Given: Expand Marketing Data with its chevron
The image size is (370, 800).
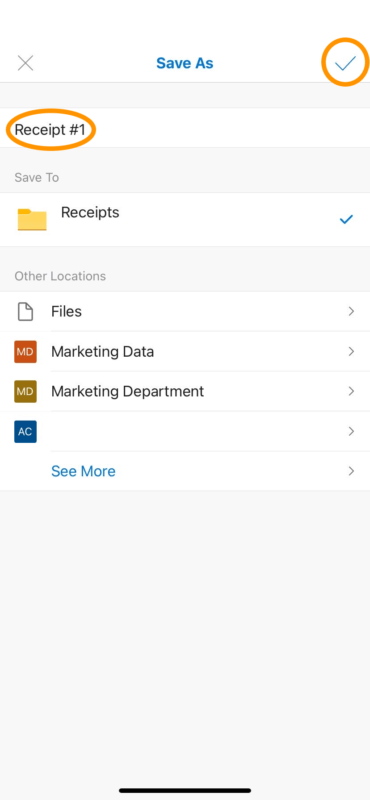Looking at the screenshot, I should pos(351,352).
